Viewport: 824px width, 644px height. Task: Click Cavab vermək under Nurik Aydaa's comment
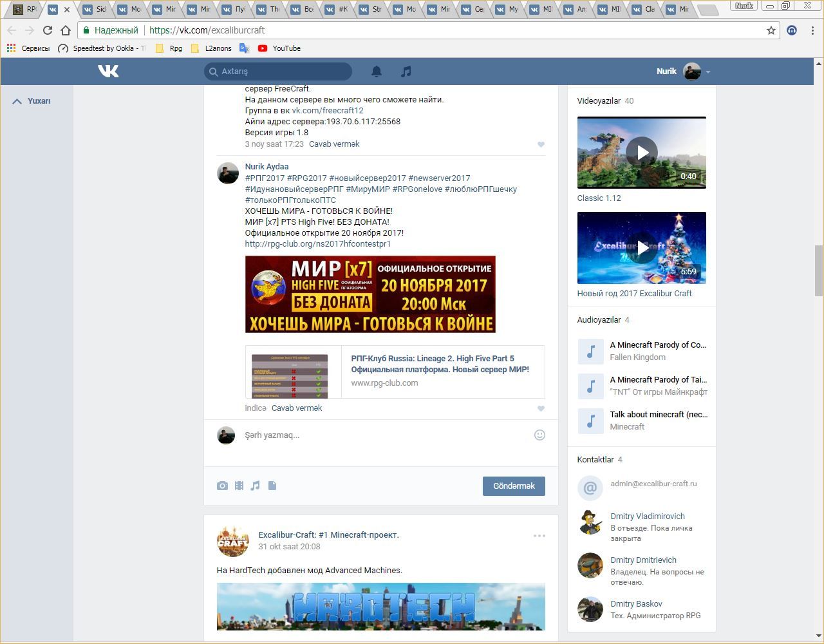(x=297, y=408)
